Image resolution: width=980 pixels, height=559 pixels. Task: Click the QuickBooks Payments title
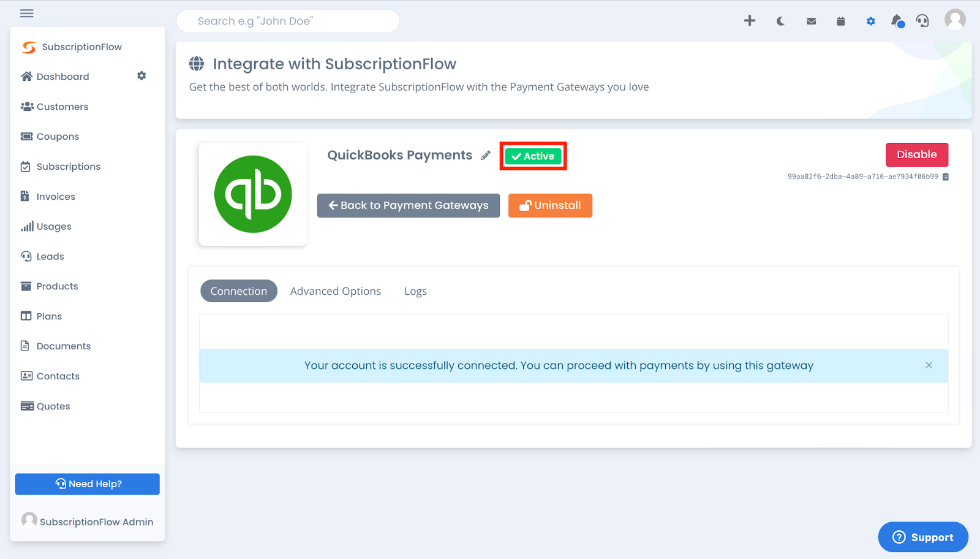point(399,155)
